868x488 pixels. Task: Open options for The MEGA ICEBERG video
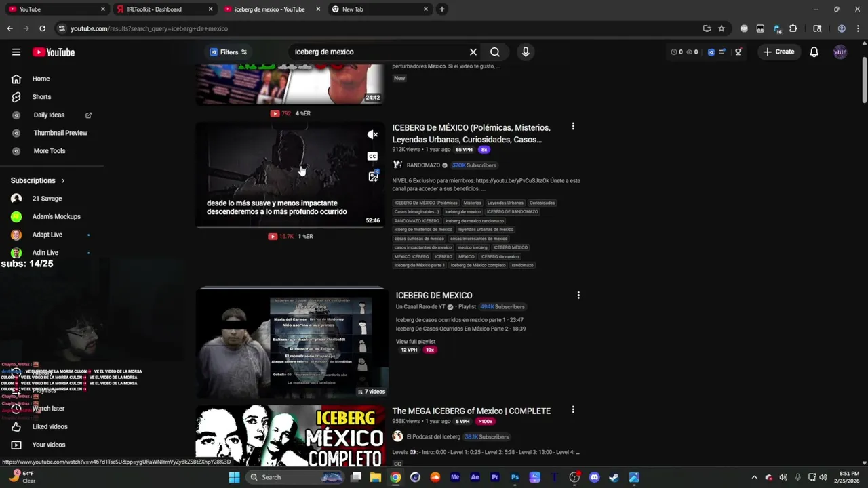click(x=573, y=410)
